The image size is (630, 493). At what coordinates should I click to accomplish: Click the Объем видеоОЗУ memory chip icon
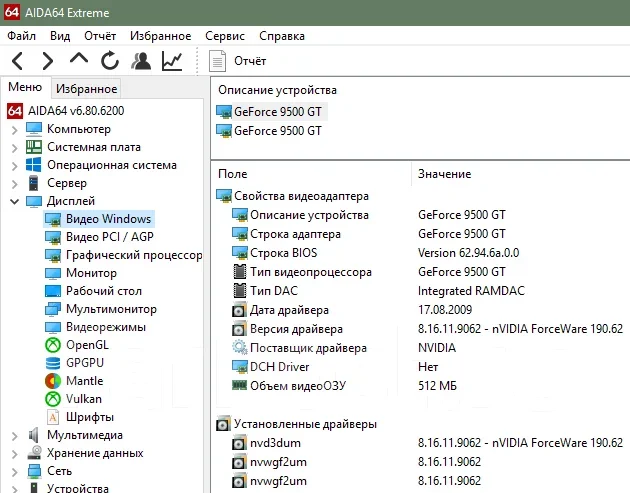239,385
